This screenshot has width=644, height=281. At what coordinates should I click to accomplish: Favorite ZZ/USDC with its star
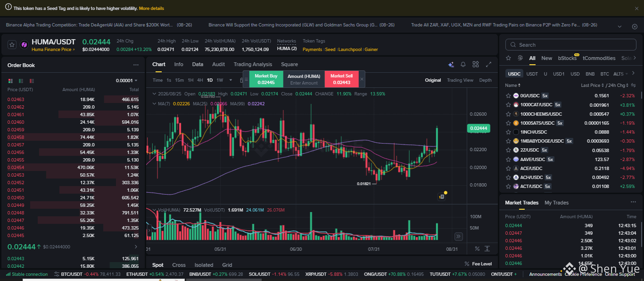pos(508,150)
